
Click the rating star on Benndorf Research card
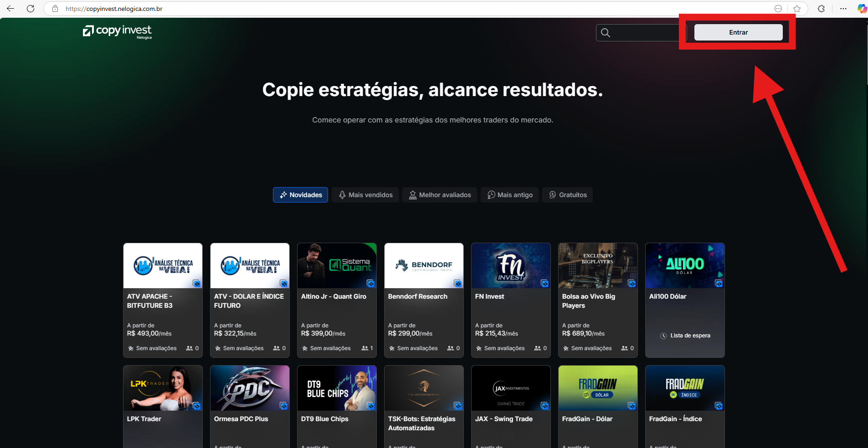[x=392, y=348]
